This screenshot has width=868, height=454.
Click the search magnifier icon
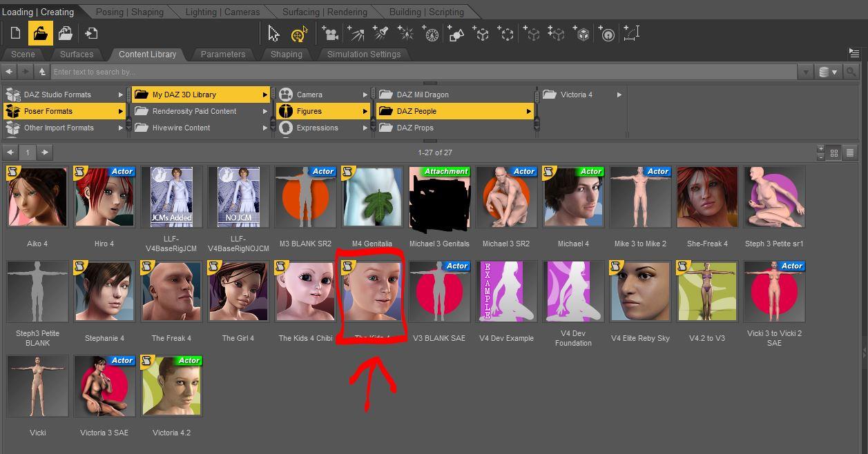[852, 72]
